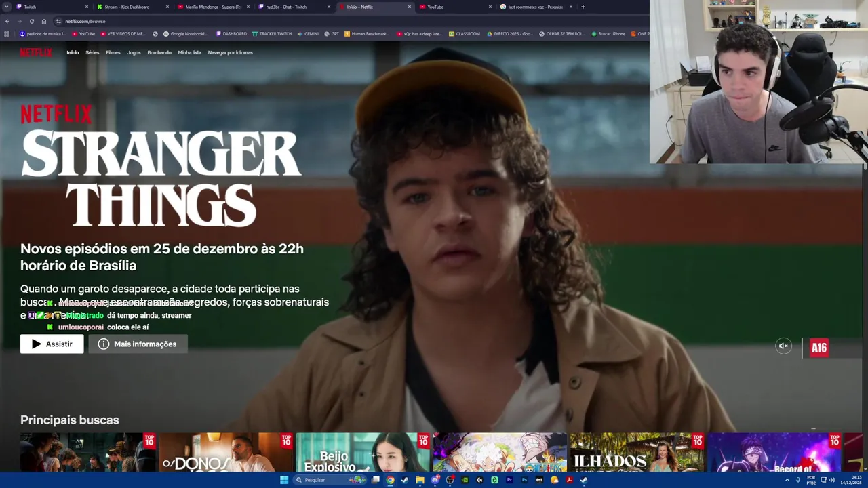Open Os Donos thumbnail
This screenshot has width=868, height=488.
(x=226, y=452)
